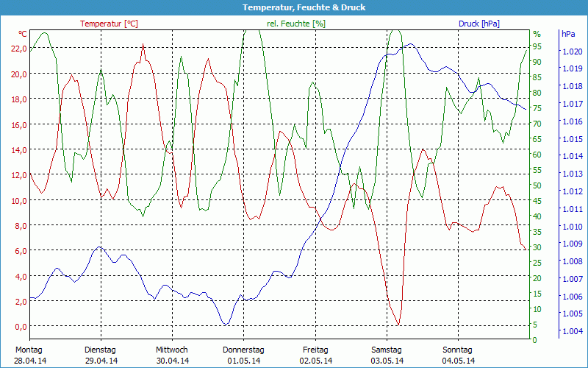Click the 'Freitag' day label
Image resolution: width=588 pixels, height=368 pixels.
tap(315, 350)
